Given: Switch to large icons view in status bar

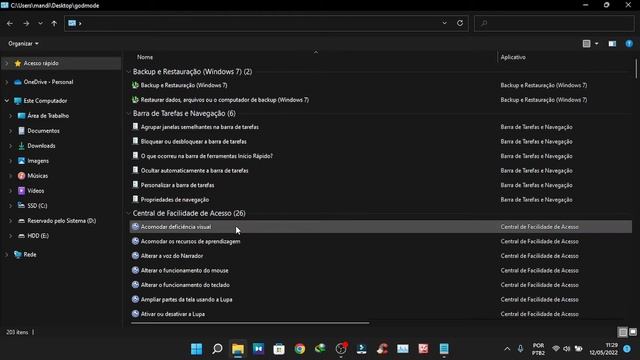Looking at the screenshot, I should pyautogui.click(x=633, y=332).
